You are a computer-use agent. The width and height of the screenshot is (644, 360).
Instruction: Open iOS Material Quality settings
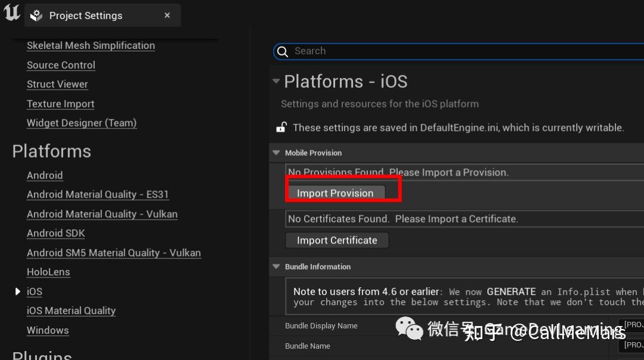pos(71,310)
